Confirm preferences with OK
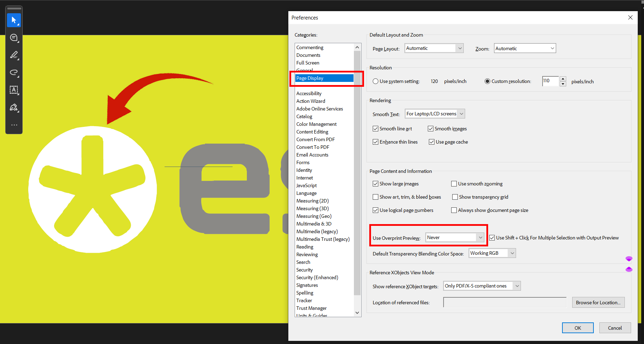The image size is (644, 344). (x=578, y=328)
